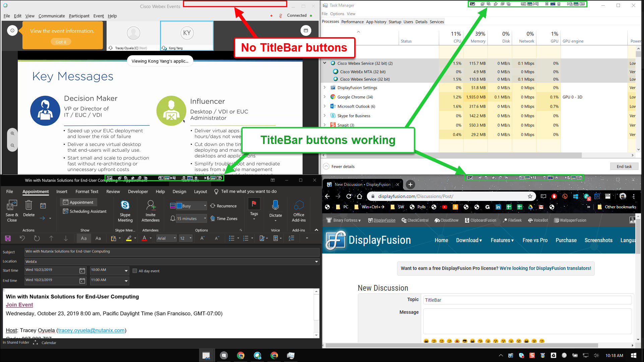Show hidden system tray icons

501,355
